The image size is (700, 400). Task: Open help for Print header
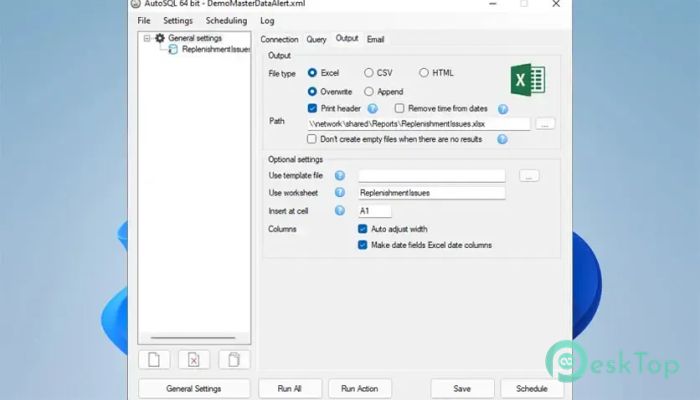(372, 108)
